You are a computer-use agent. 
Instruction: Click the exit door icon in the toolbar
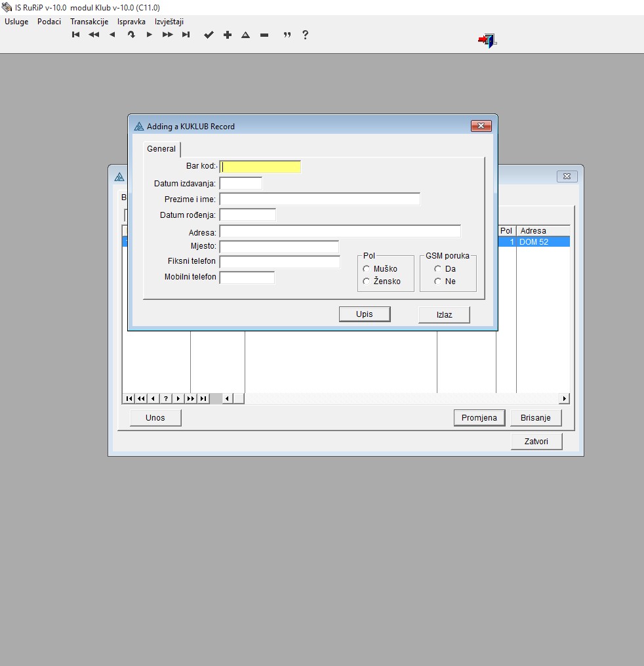[487, 41]
